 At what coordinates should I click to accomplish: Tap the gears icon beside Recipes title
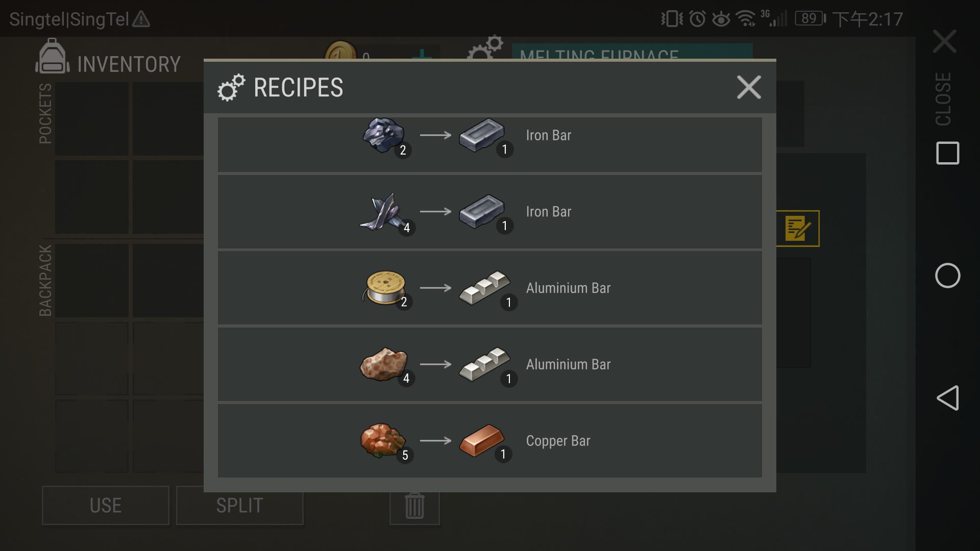pos(231,88)
